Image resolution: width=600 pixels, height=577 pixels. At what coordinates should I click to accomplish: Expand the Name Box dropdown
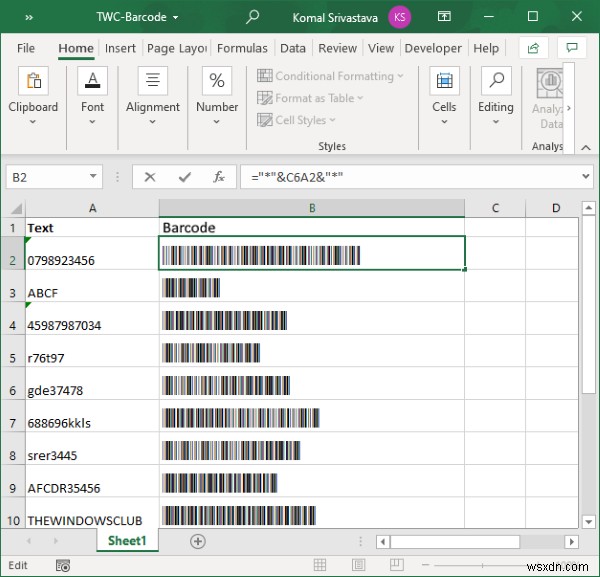click(94, 177)
